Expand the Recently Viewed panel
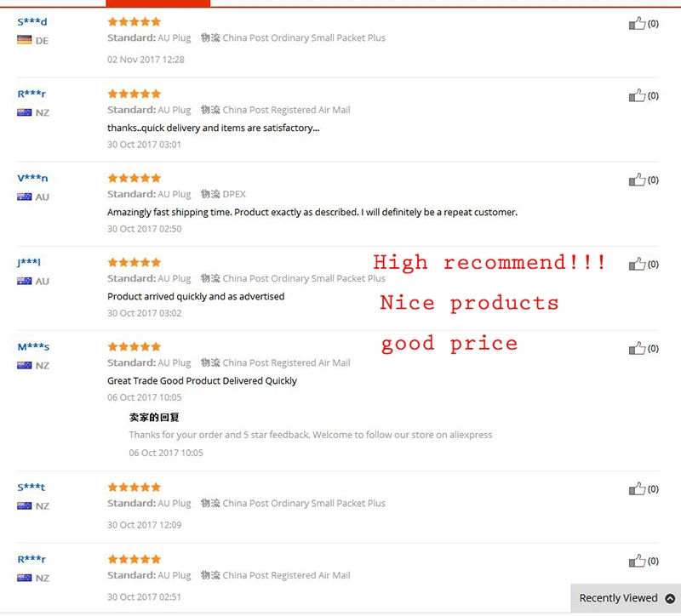The image size is (681, 616). pos(618,598)
